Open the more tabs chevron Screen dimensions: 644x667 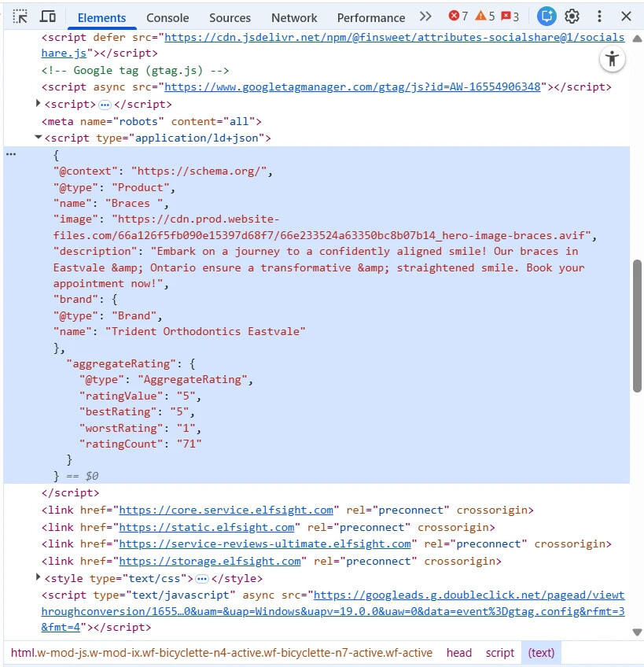click(425, 17)
